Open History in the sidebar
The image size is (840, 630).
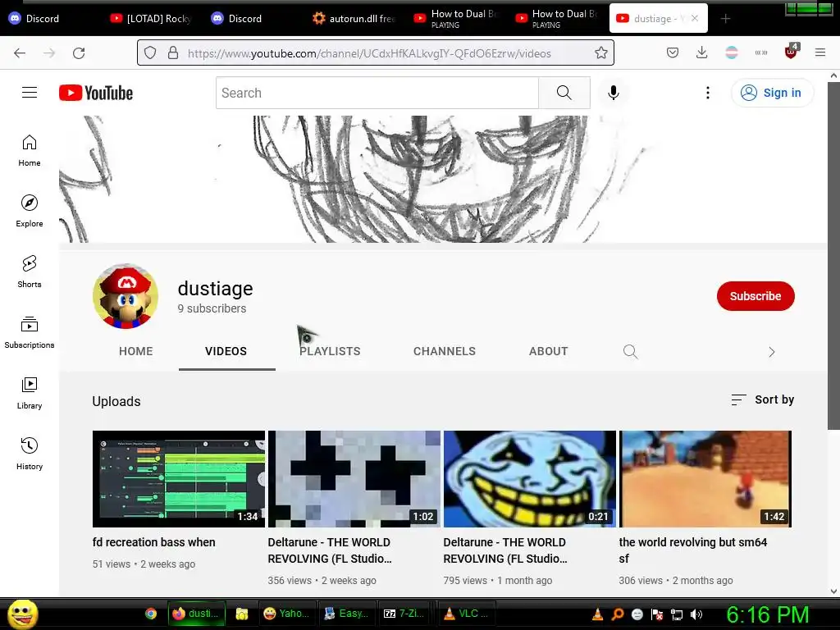pos(30,453)
